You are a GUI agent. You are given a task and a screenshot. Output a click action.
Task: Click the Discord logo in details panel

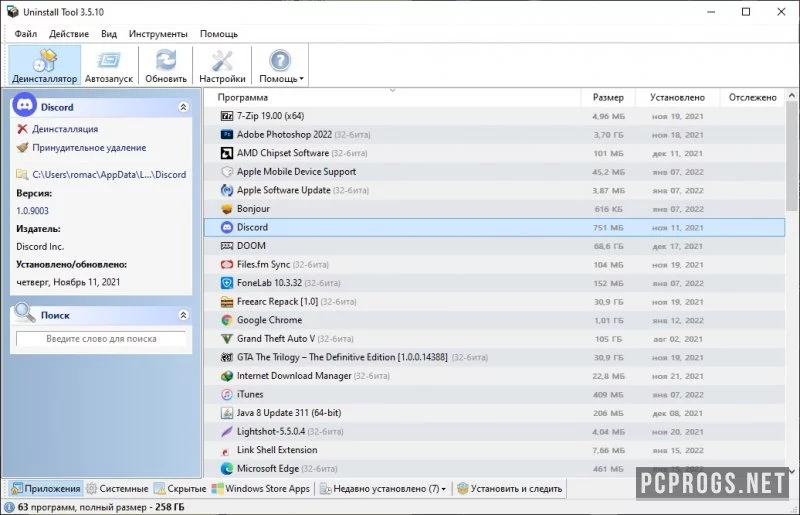[24, 105]
